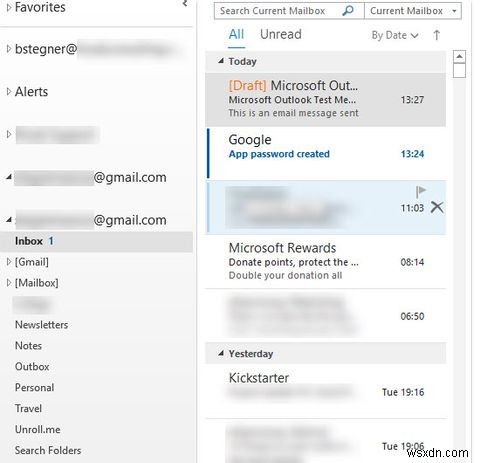Open the Current Mailbox scope dropdown
This screenshot has width=480, height=463.
[x=413, y=11]
